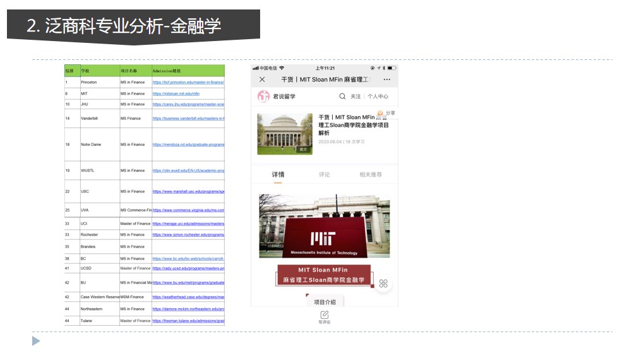The height and width of the screenshot is (358, 644).
Task: Select the MS Commerce-Fin program cell
Action: click(x=136, y=210)
